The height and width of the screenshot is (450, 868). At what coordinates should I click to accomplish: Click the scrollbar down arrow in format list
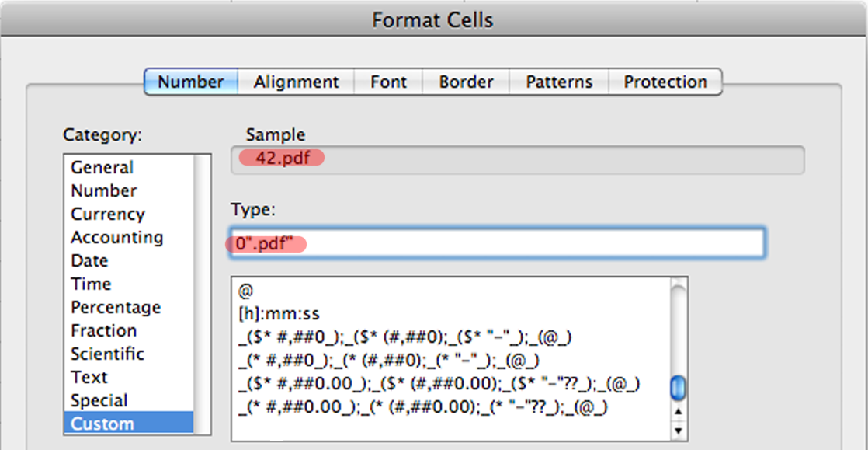coord(678,430)
